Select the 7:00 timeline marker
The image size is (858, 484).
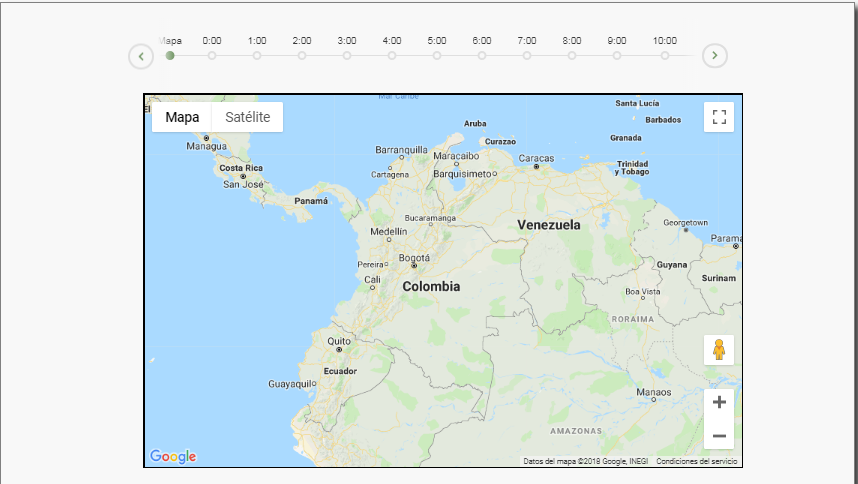[x=526, y=55]
